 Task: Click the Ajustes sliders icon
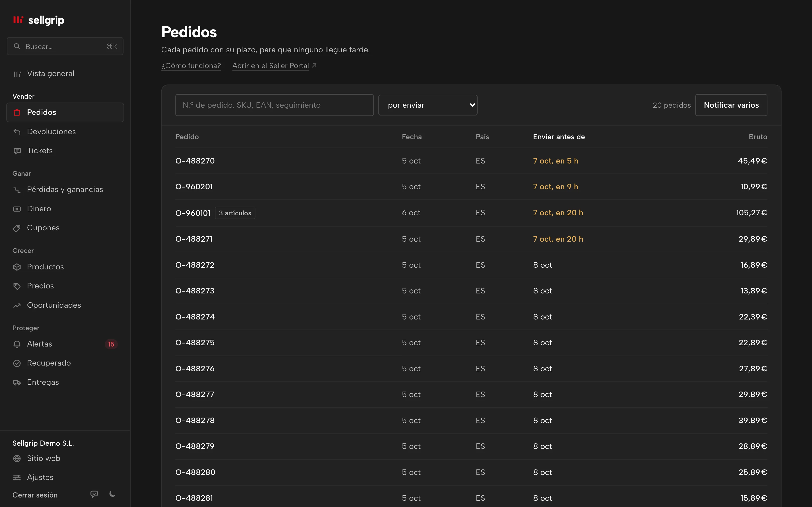point(17,477)
